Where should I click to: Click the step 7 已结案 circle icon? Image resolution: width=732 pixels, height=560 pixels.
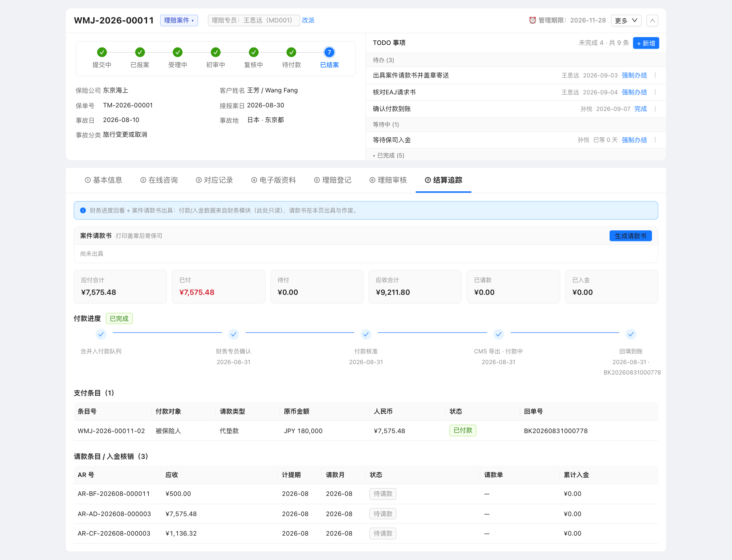pyautogui.click(x=329, y=52)
